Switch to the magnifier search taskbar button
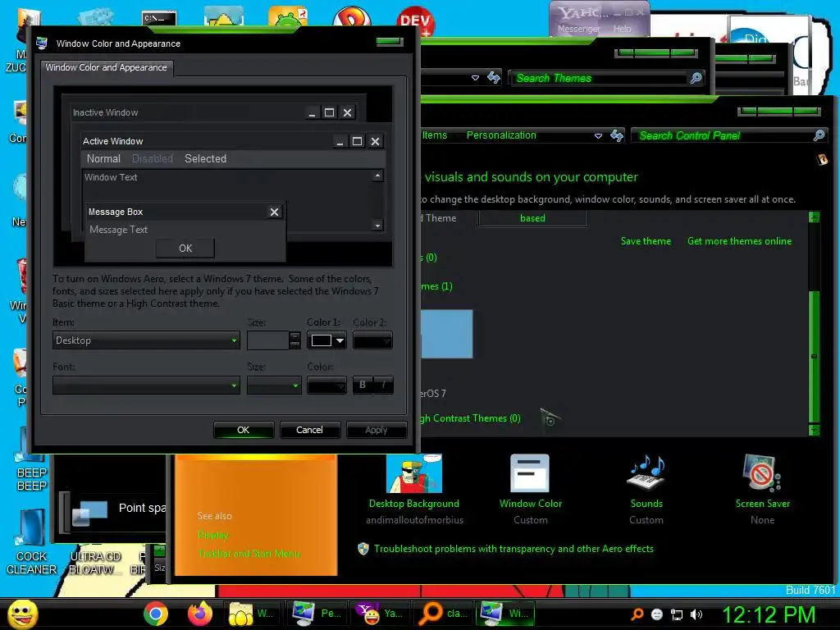 point(442,614)
